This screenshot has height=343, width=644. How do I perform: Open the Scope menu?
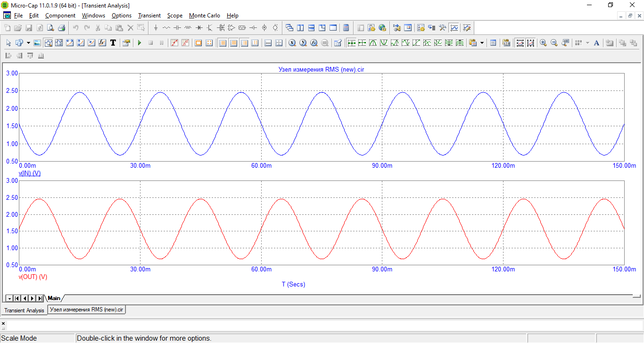174,16
